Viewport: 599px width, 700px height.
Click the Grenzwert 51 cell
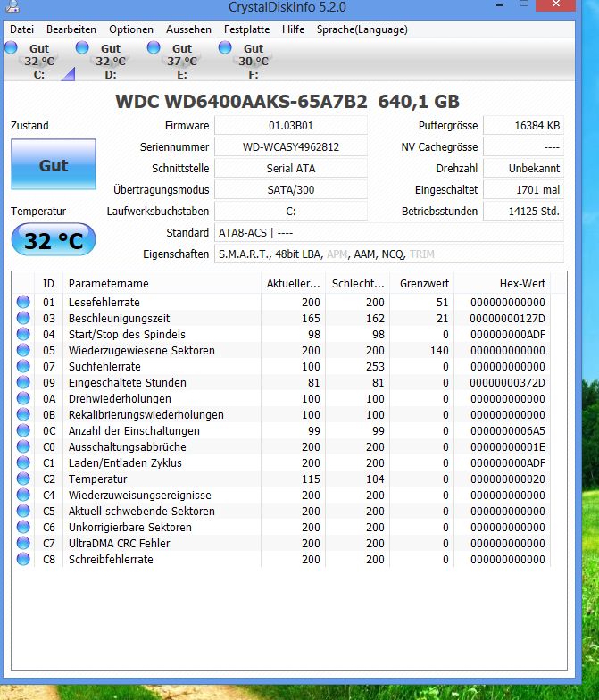point(443,302)
